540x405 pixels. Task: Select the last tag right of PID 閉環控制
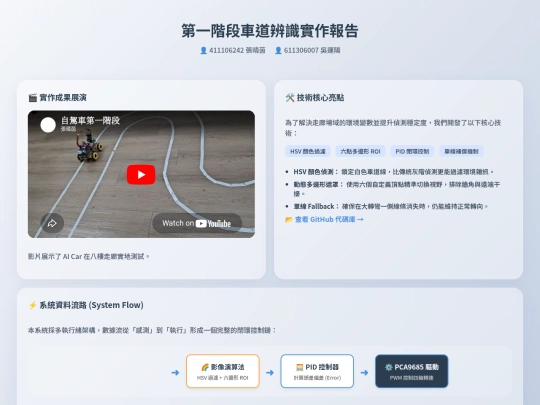(461, 151)
